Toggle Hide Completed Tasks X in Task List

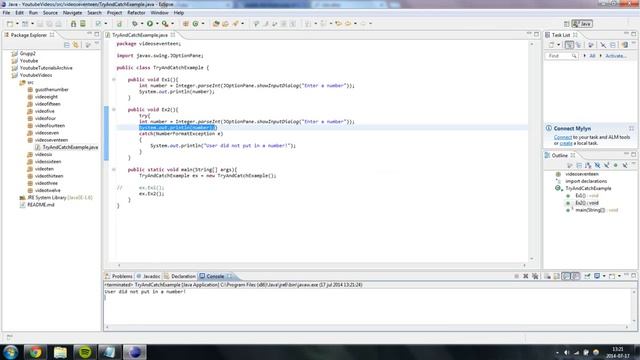click(x=603, y=45)
